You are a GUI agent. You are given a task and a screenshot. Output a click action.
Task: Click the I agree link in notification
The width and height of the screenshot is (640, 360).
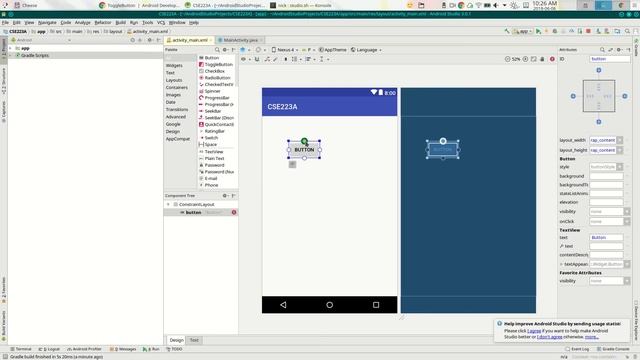tap(534, 331)
